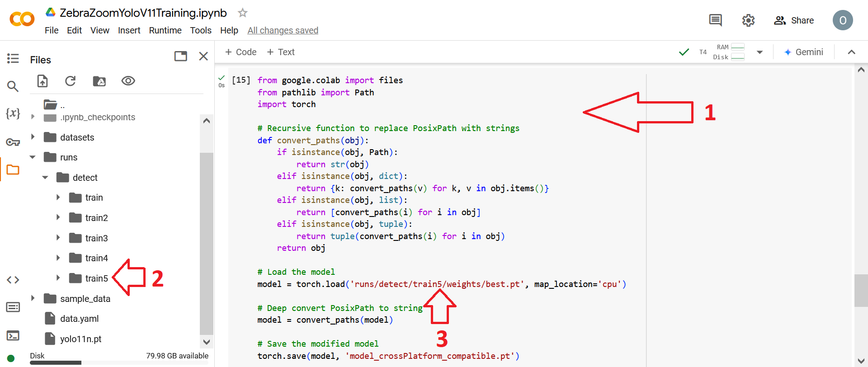
Task: Open the secrets key sidebar icon
Action: [13, 142]
